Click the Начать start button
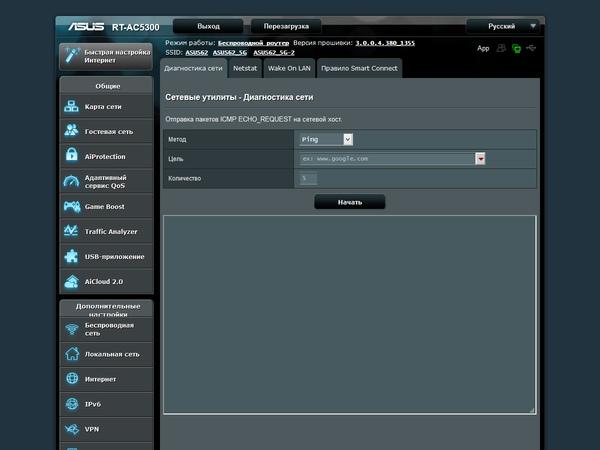 [x=350, y=202]
